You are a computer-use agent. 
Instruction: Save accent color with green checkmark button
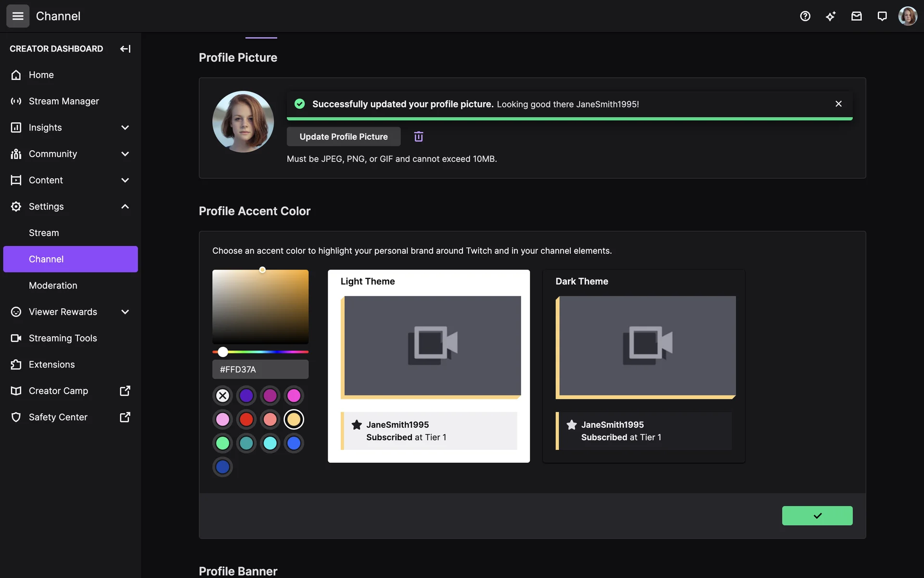pyautogui.click(x=817, y=516)
